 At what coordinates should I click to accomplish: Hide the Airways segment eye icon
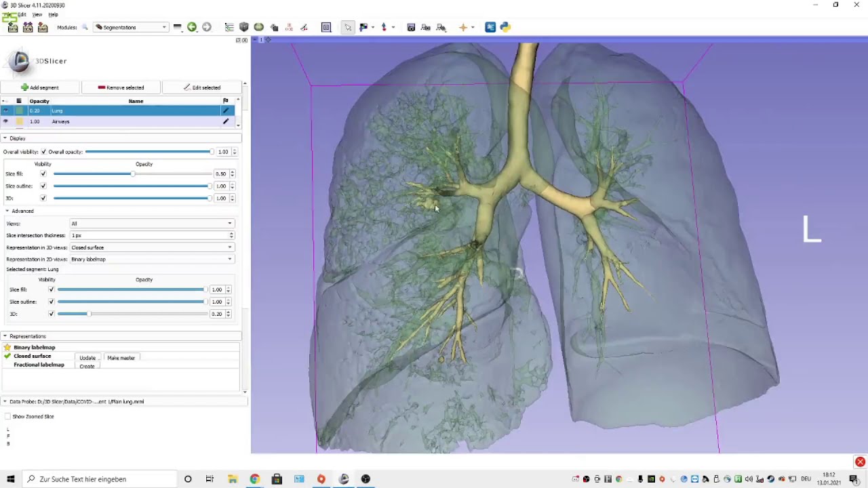click(x=6, y=121)
